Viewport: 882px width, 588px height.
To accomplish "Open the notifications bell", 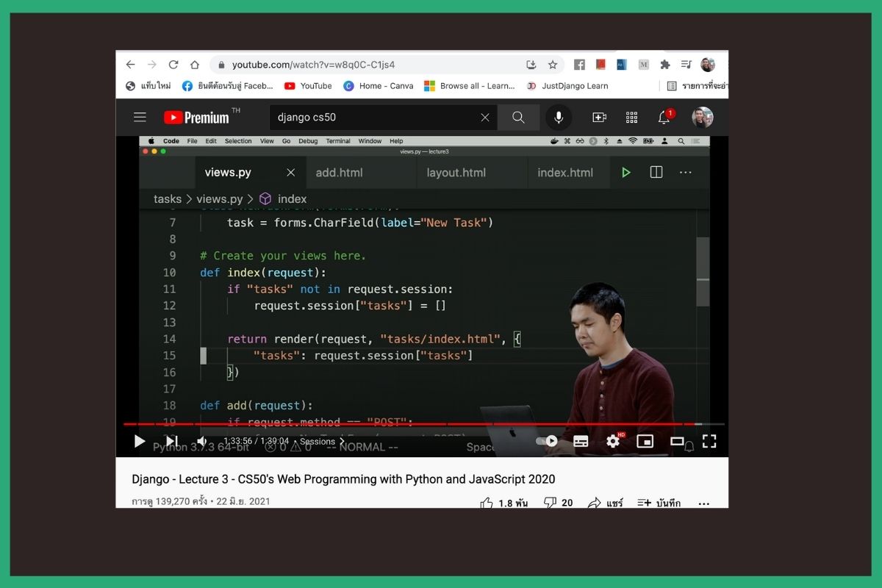I will pos(664,117).
